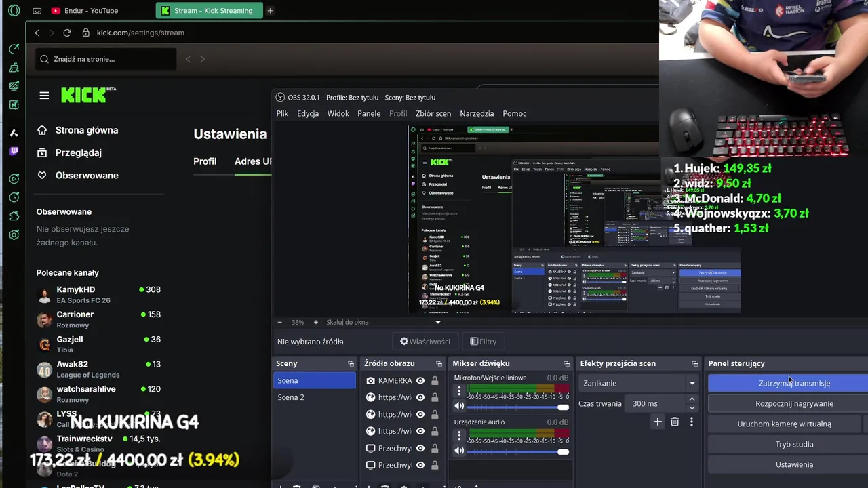Enable Tryb studia in OBS
This screenshot has height=488, width=868.
point(794,444)
